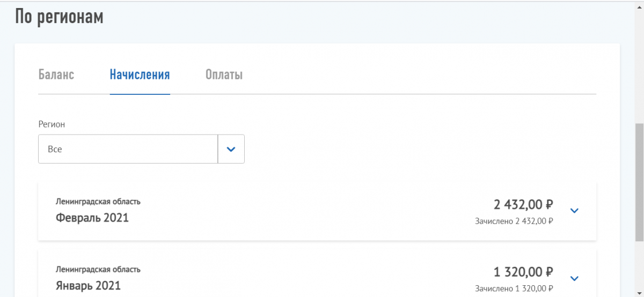Open the Оплаты tab
The image size is (644, 297).
pos(224,75)
